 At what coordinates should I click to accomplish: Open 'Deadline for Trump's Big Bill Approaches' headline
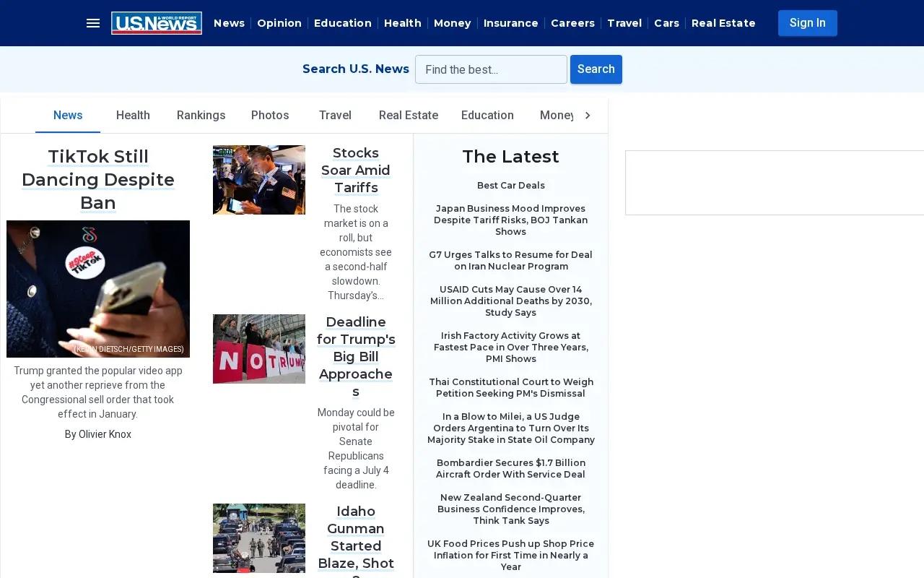pyautogui.click(x=356, y=357)
